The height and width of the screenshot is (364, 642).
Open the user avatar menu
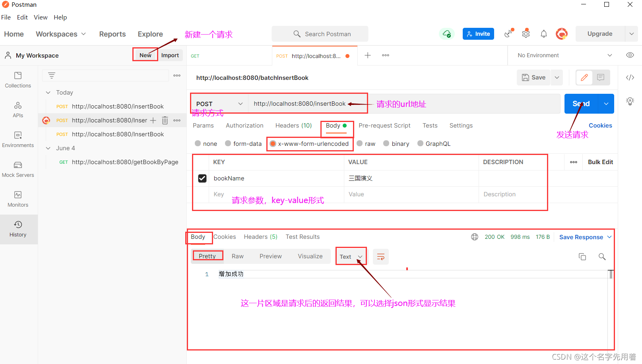click(561, 34)
